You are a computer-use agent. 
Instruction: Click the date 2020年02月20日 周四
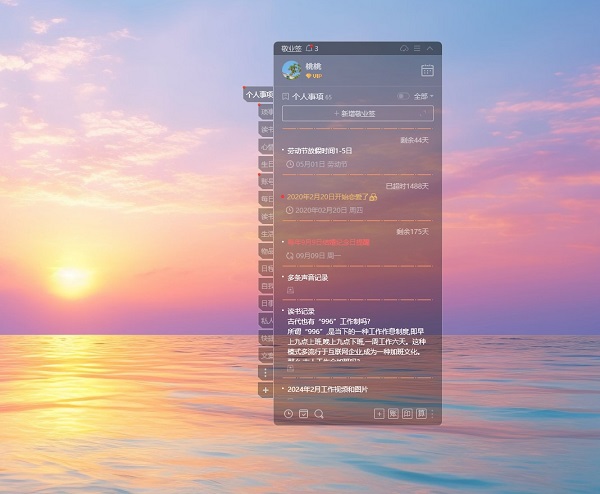(329, 210)
